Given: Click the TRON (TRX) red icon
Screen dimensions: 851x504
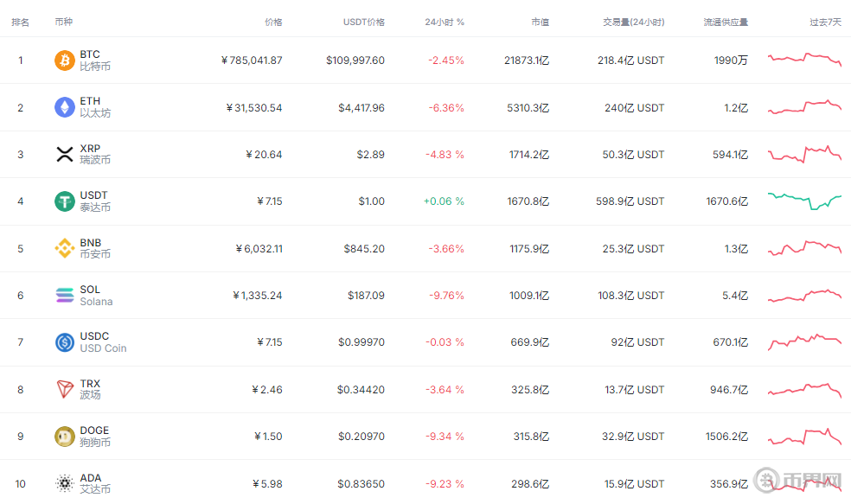Looking at the screenshot, I should [65, 389].
